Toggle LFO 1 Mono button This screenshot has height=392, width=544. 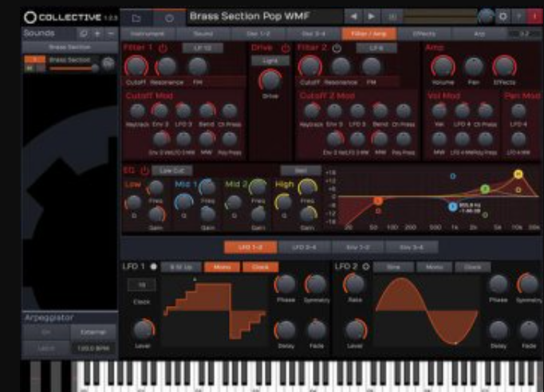(x=222, y=267)
